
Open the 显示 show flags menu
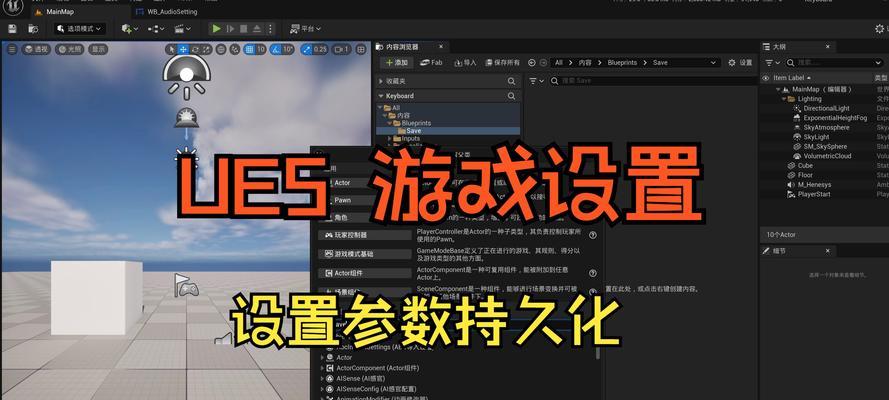coord(98,49)
